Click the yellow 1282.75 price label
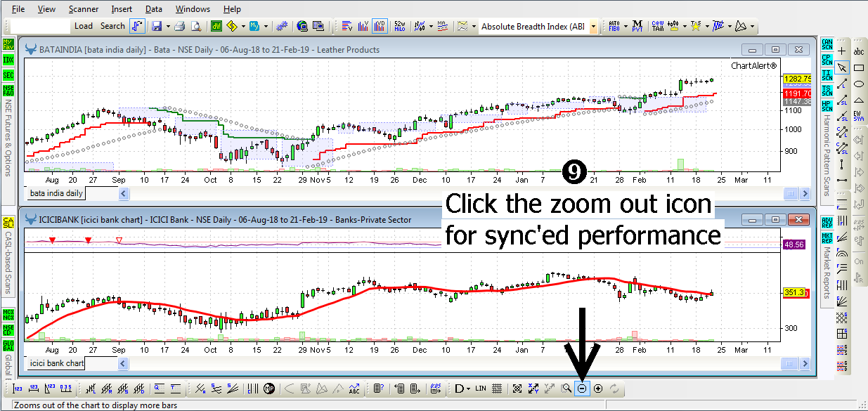868x411 pixels. 797,79
